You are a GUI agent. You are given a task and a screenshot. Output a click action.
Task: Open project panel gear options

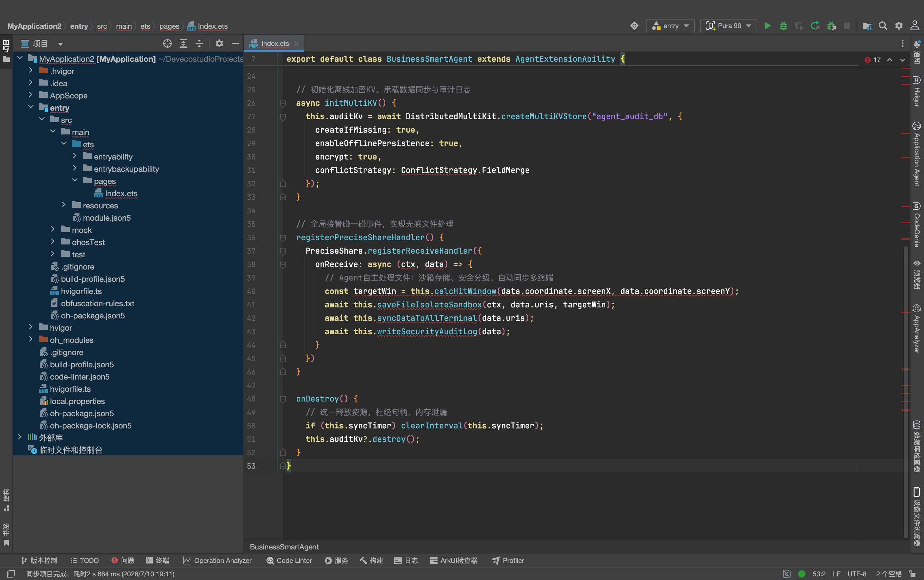point(219,43)
